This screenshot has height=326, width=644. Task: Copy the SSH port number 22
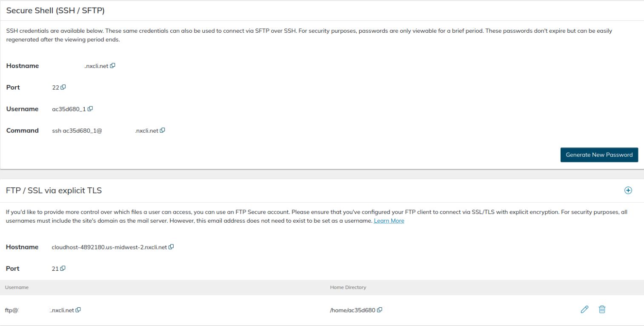[x=63, y=87]
